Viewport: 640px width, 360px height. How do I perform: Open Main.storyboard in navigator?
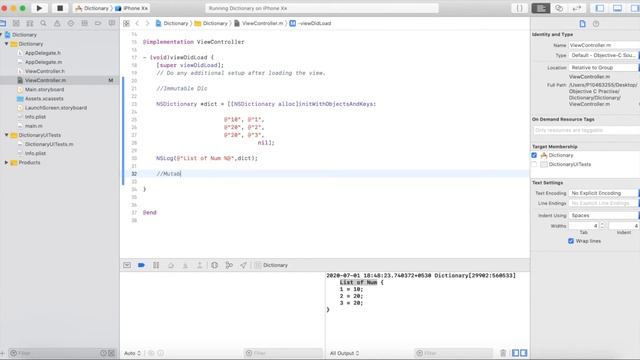coord(44,89)
